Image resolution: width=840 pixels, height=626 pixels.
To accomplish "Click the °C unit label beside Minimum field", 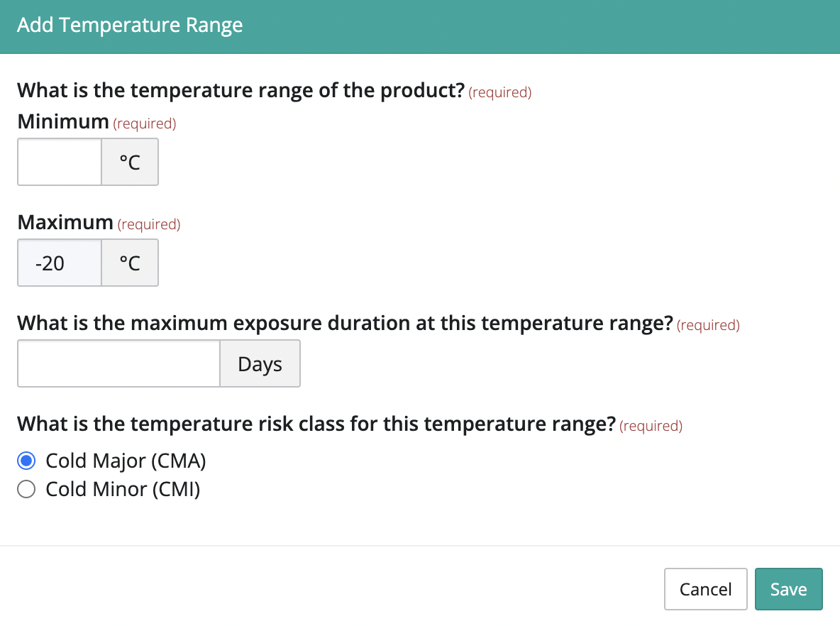I will [129, 162].
